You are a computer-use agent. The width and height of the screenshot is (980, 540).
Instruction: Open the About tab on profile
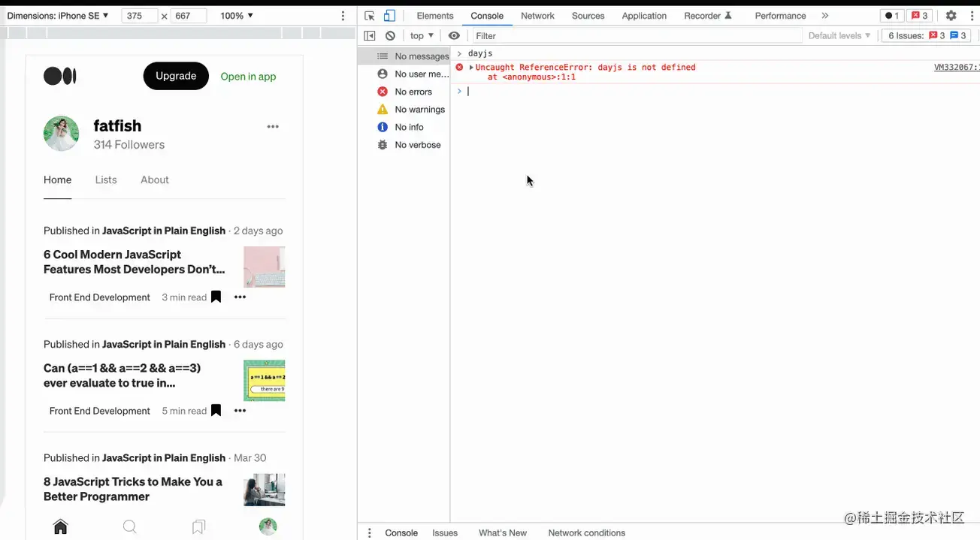pos(155,179)
